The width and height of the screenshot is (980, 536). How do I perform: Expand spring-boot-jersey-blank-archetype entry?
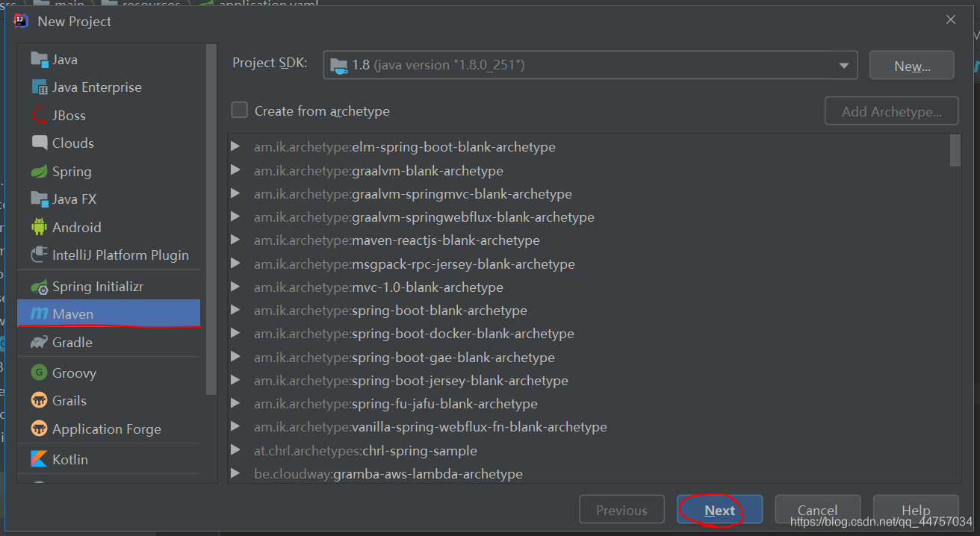point(236,380)
